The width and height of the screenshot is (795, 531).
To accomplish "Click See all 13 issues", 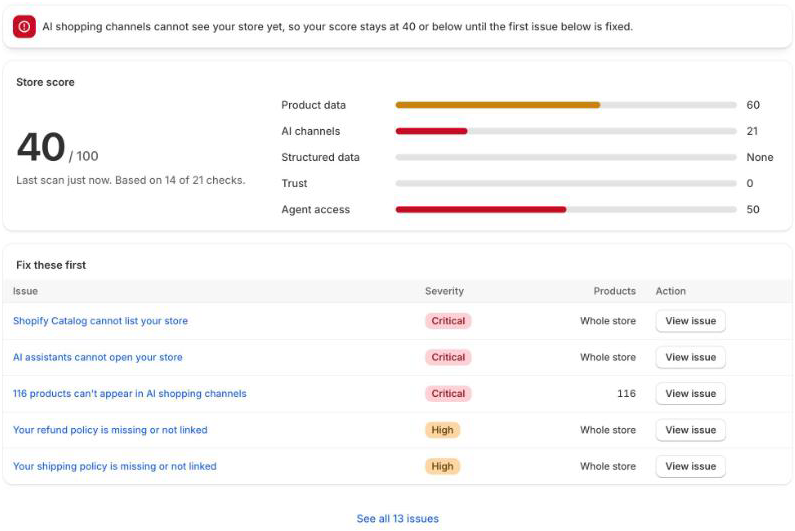I will pyautogui.click(x=398, y=519).
